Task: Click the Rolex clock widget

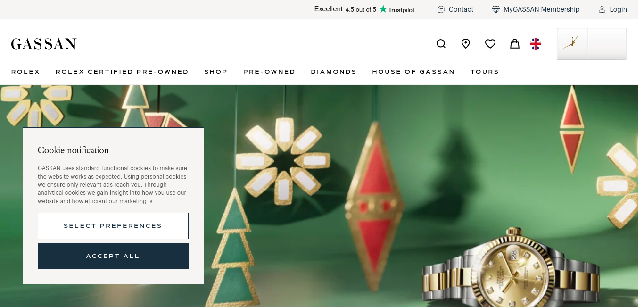Action: pos(592,44)
